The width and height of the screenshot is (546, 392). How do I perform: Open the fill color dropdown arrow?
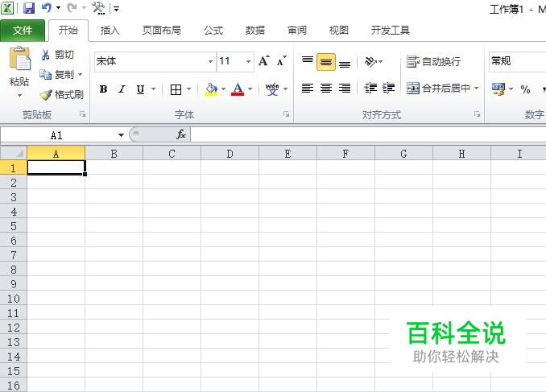[223, 89]
